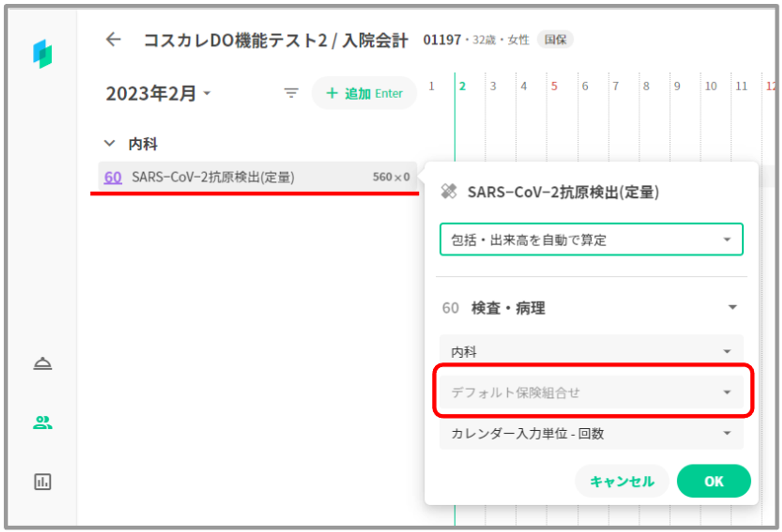782x532 pixels.
Task: Select day 2 in calendar header
Action: point(462,86)
